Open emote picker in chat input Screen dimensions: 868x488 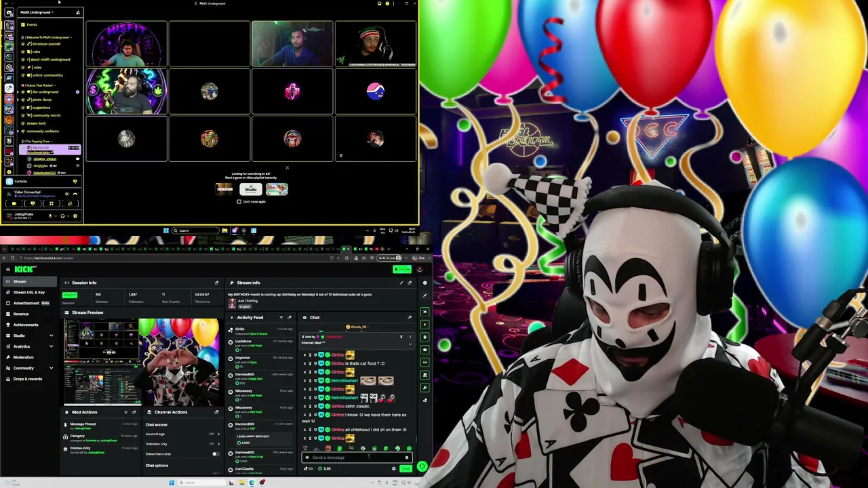point(406,457)
